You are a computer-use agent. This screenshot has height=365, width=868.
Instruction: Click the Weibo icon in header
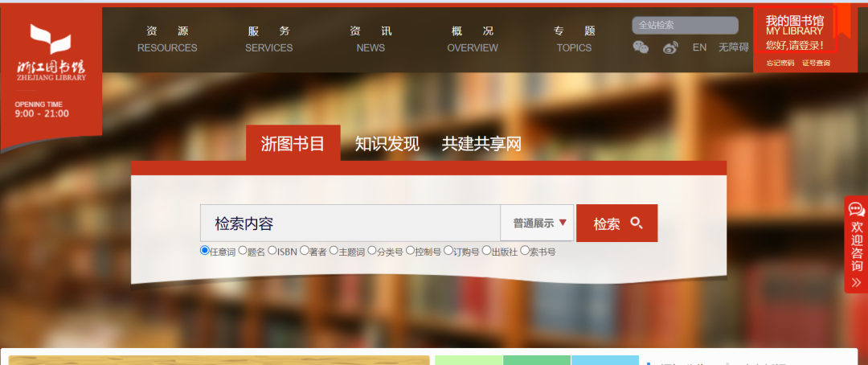[x=670, y=47]
